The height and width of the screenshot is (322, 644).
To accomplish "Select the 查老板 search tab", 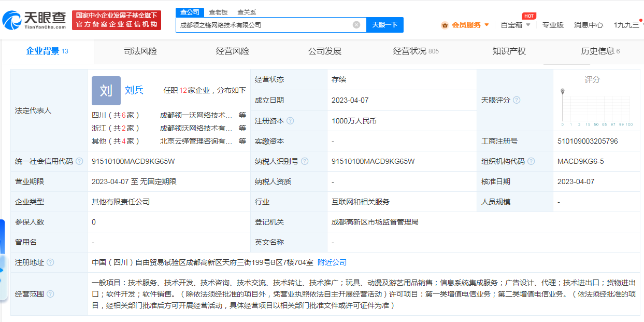I will (x=218, y=12).
